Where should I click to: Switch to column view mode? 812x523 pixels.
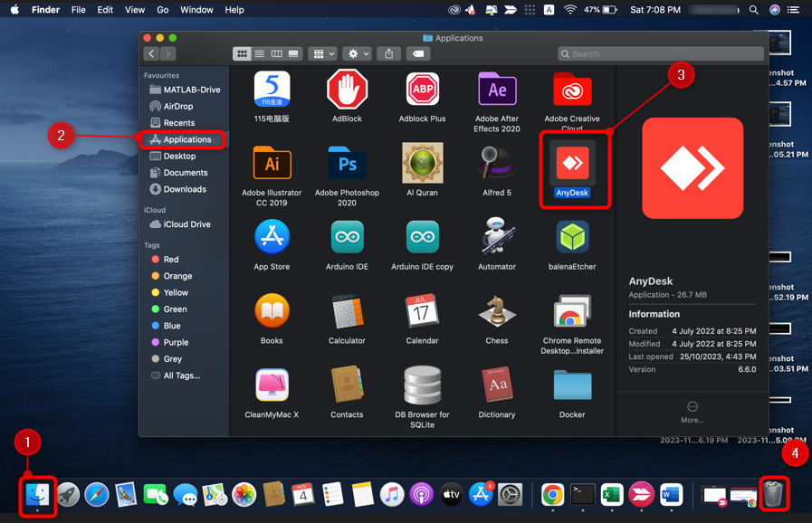(276, 54)
